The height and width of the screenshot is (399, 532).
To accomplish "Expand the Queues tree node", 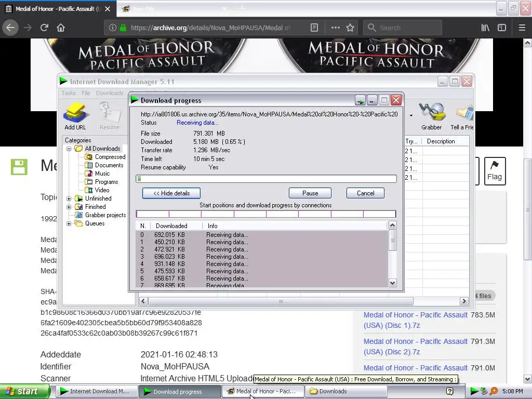I will click(x=69, y=223).
